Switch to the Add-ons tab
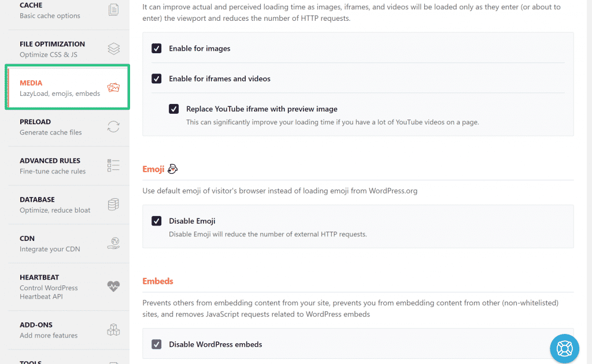 (x=69, y=330)
